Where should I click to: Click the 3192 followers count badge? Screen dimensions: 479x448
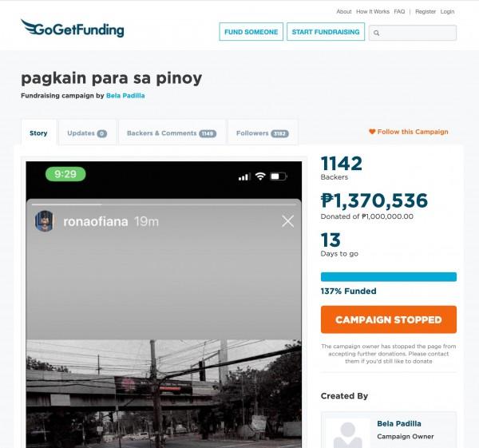(x=279, y=133)
